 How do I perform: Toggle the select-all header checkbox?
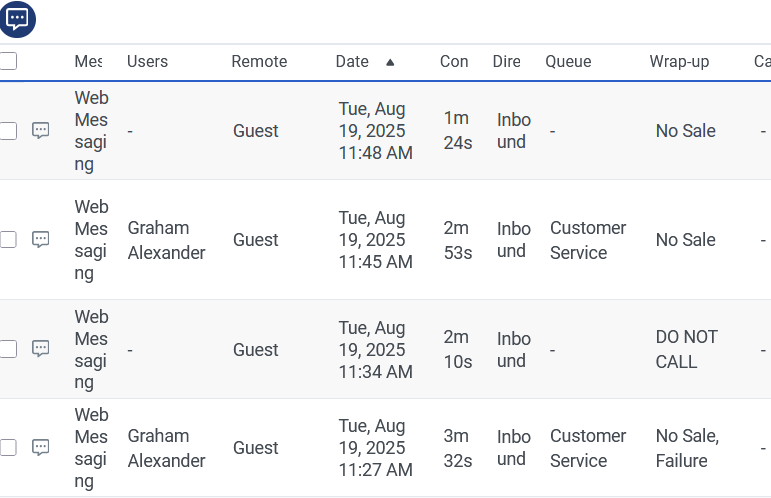point(8,61)
